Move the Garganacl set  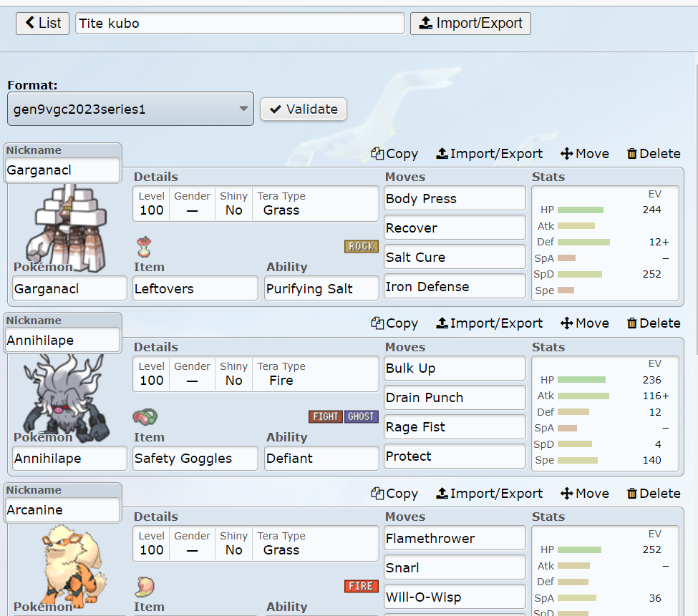pos(585,153)
